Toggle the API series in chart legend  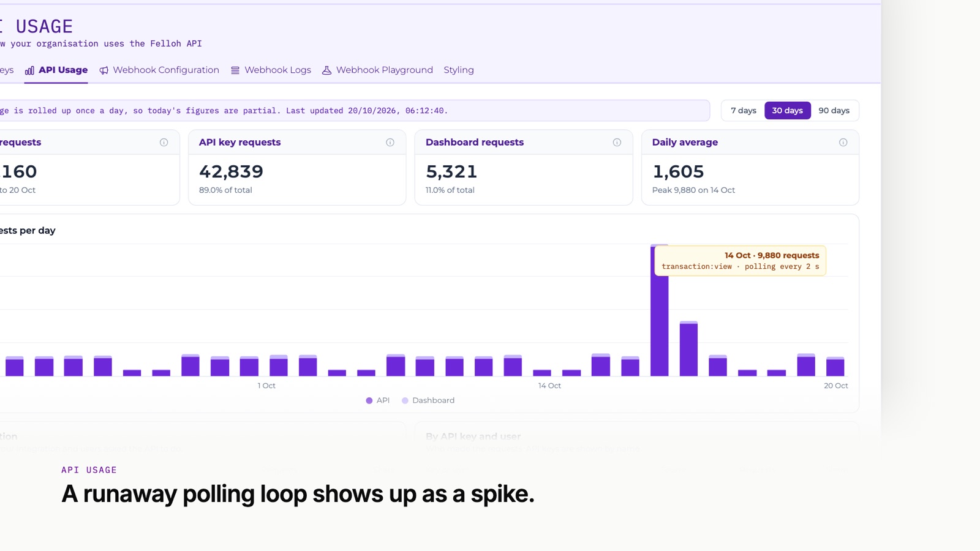tap(377, 400)
